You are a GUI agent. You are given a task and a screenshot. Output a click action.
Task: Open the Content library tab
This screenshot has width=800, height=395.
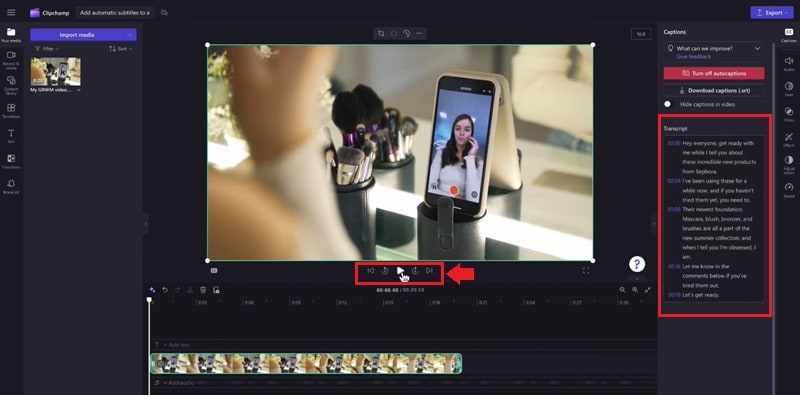pyautogui.click(x=11, y=85)
